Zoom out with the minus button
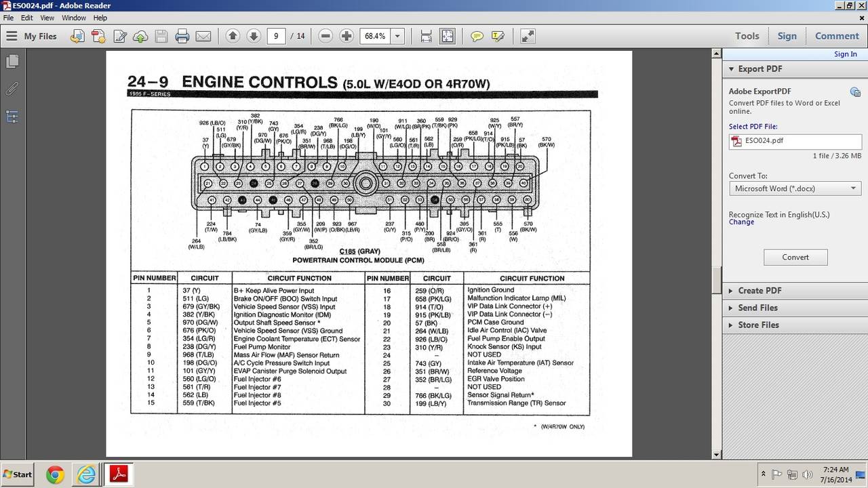Viewport: 868px width, 488px height. point(325,36)
